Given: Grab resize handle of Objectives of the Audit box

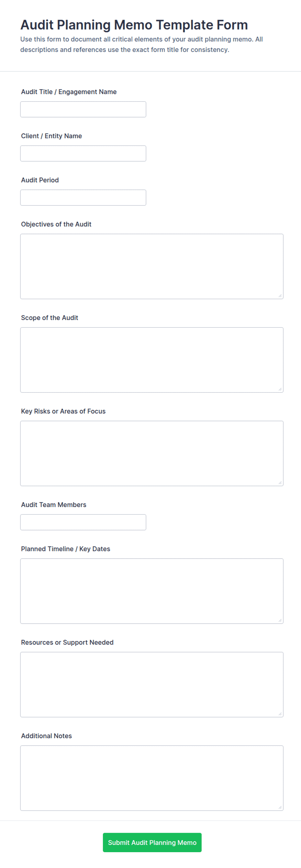Looking at the screenshot, I should [280, 295].
